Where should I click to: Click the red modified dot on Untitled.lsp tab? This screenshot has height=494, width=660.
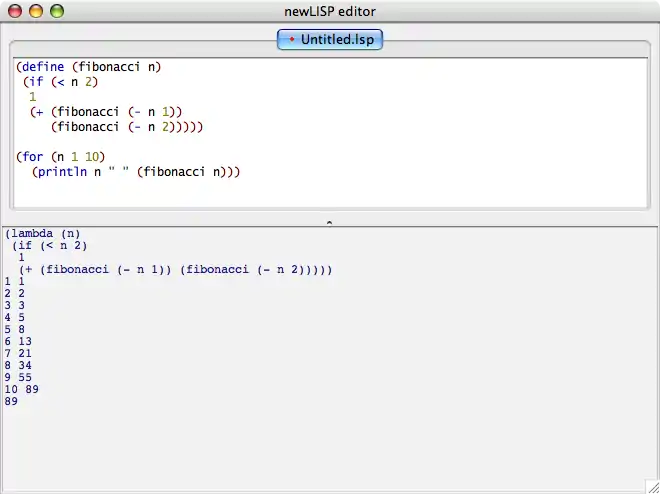[292, 39]
